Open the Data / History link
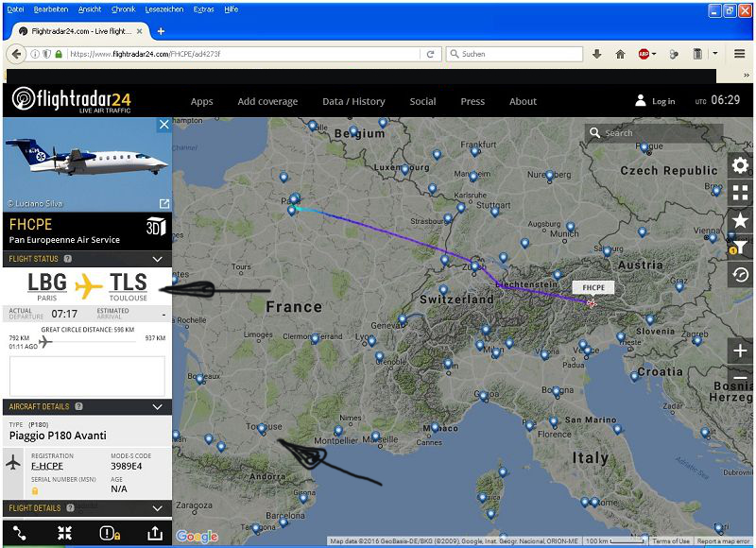Image resolution: width=756 pixels, height=548 pixels. [353, 101]
